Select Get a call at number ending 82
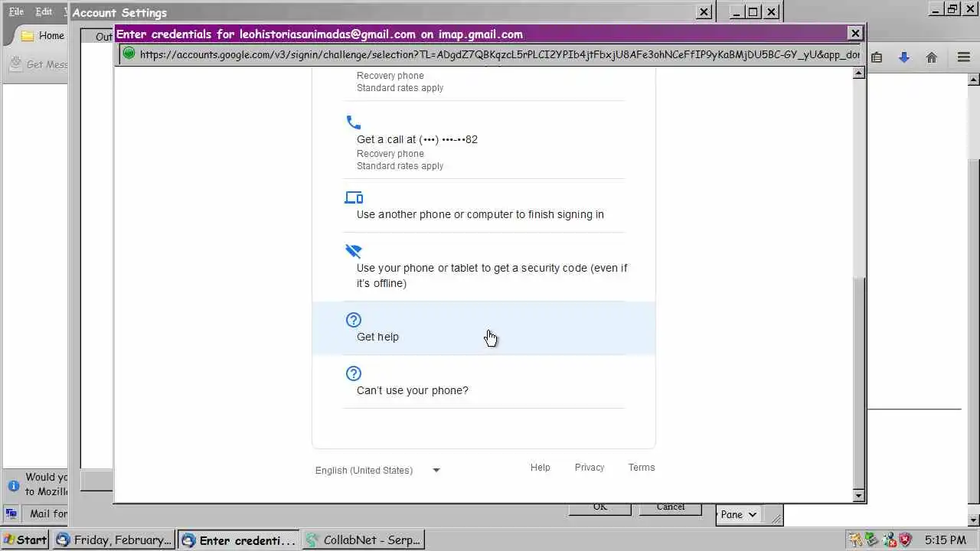Screen dimensions: 980x551 tap(484, 142)
